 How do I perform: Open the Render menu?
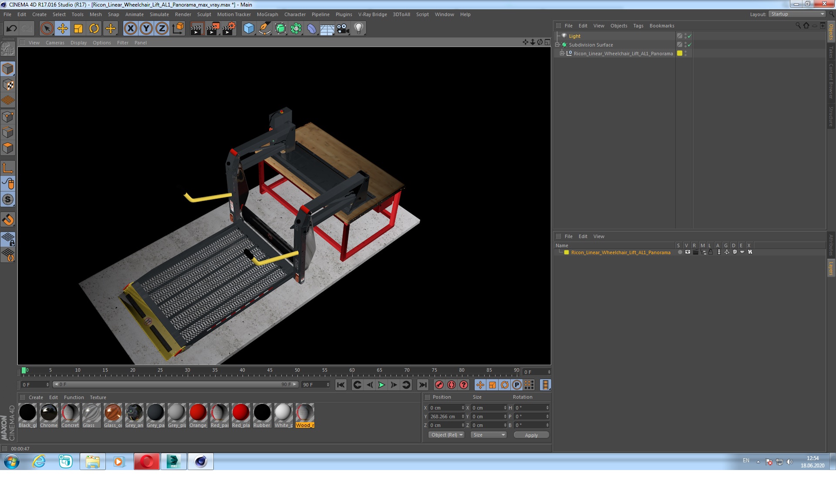[x=183, y=14]
